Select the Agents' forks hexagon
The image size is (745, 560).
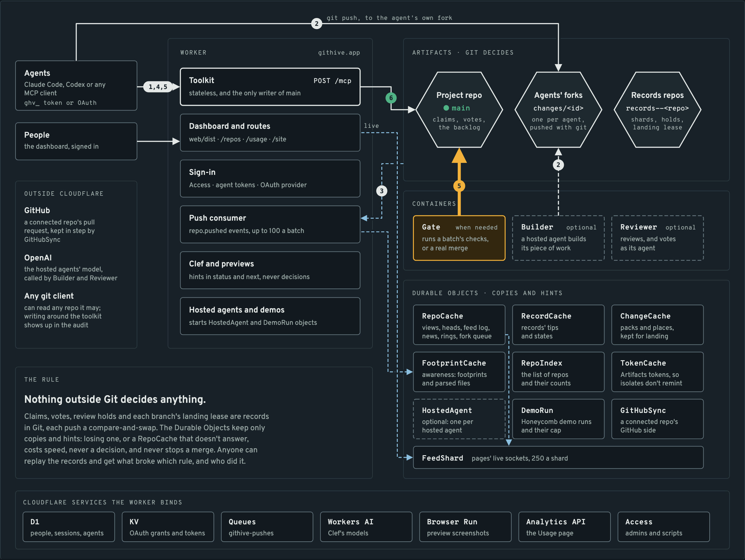pyautogui.click(x=558, y=110)
